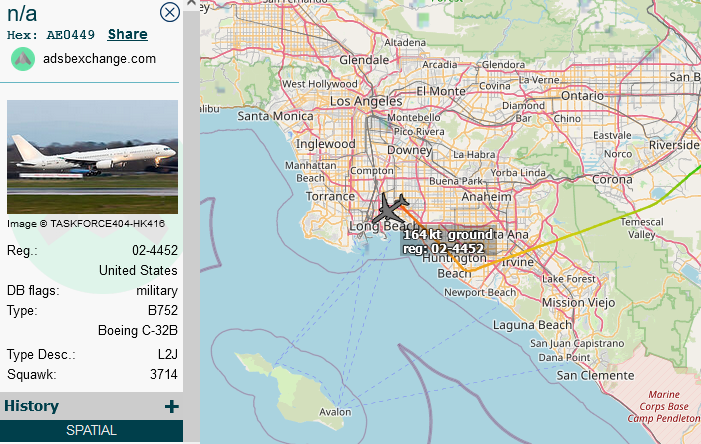Viewport: 701px width, 444px height.
Task: Click squawk value 3714
Action: [x=164, y=374]
